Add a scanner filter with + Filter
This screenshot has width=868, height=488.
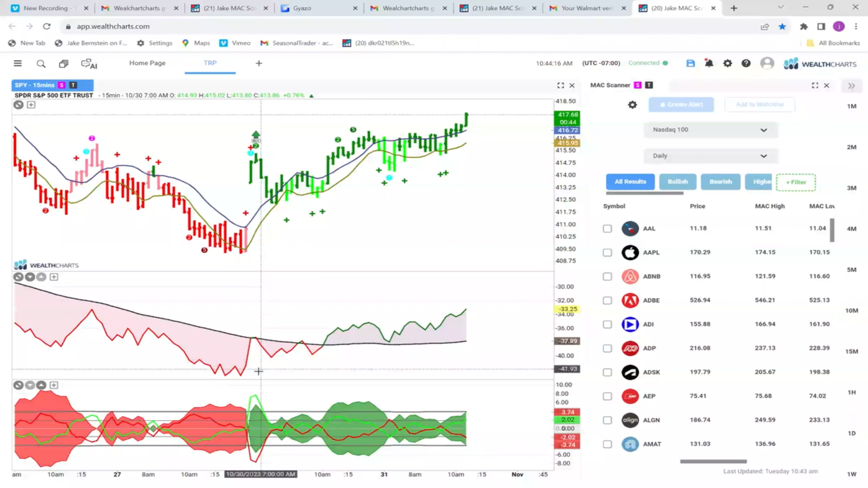coord(796,182)
